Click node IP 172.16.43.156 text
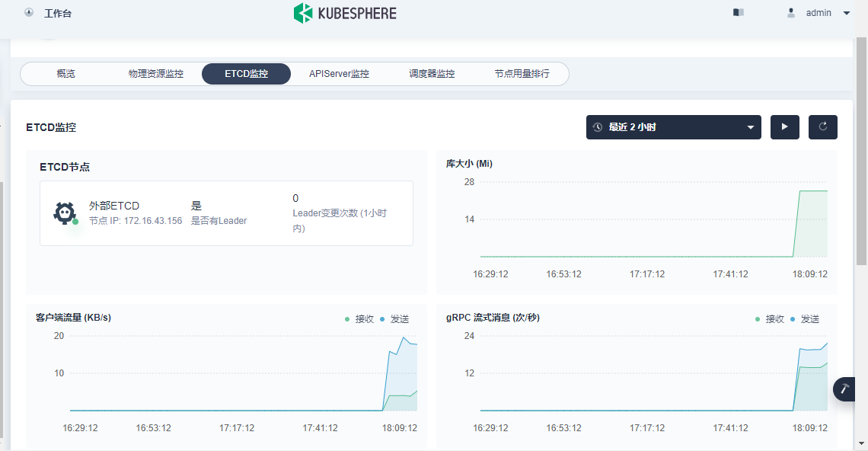This screenshot has width=868, height=451. [x=136, y=220]
